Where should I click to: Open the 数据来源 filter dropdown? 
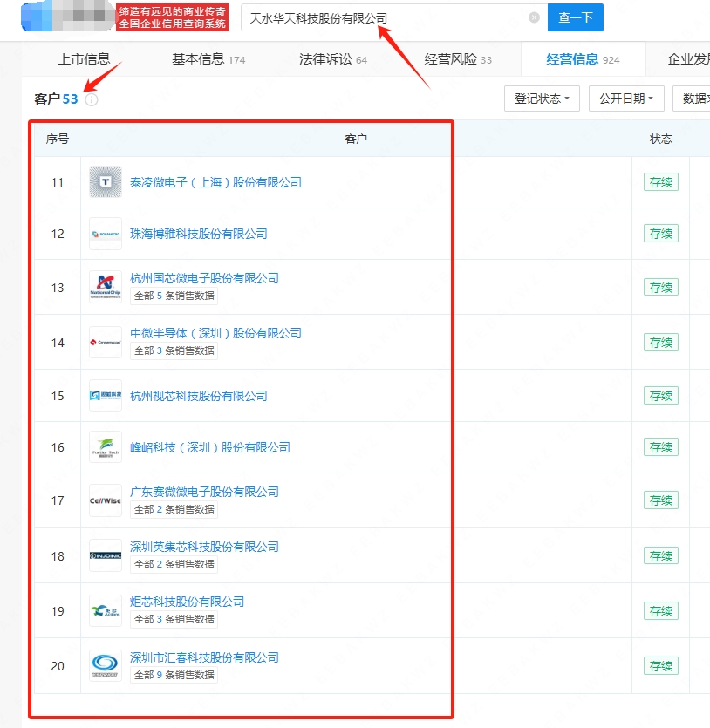point(692,99)
